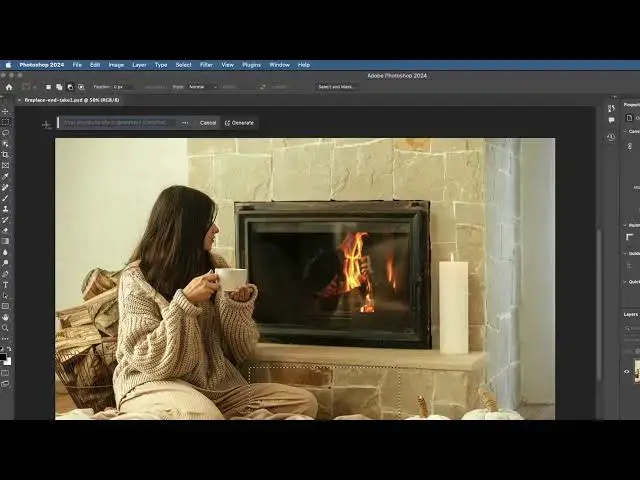Go to the Home screen
Image resolution: width=640 pixels, height=480 pixels.
pyautogui.click(x=9, y=87)
